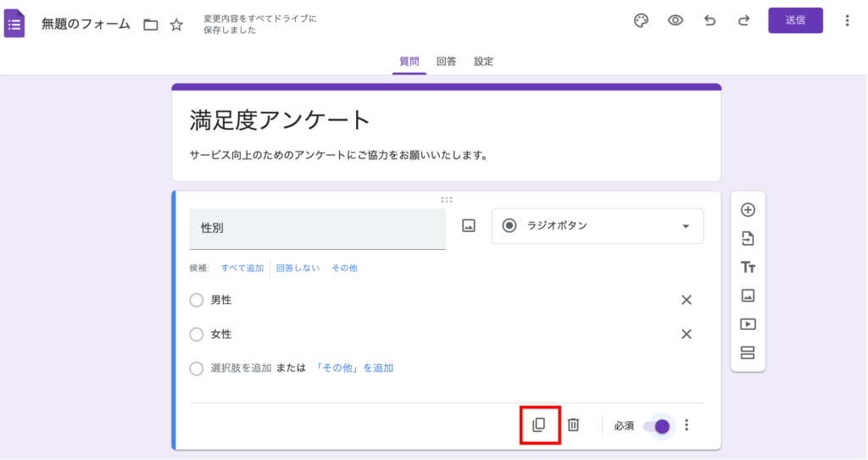This screenshot has width=868, height=460.
Task: Add a new question from sidebar
Action: pos(748,210)
